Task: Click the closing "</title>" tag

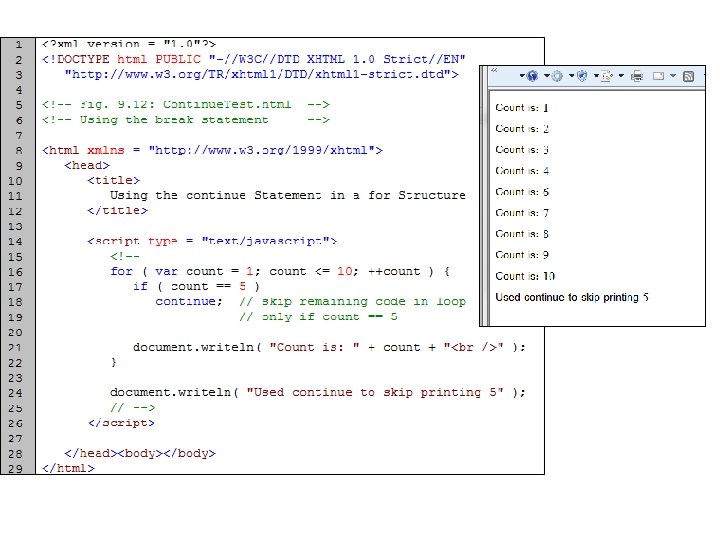Action: point(118,211)
